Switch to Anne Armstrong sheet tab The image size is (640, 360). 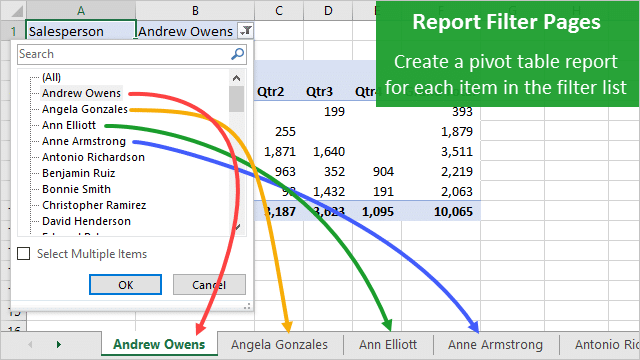point(495,344)
